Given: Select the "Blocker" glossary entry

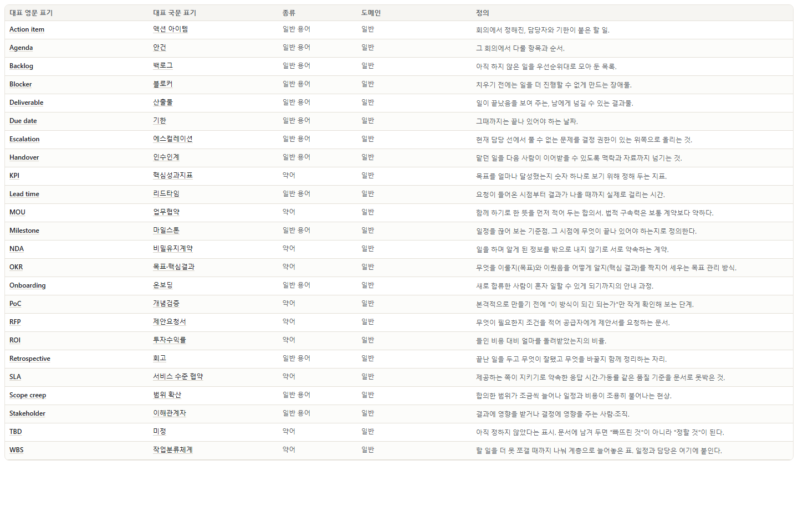Looking at the screenshot, I should (x=21, y=84).
